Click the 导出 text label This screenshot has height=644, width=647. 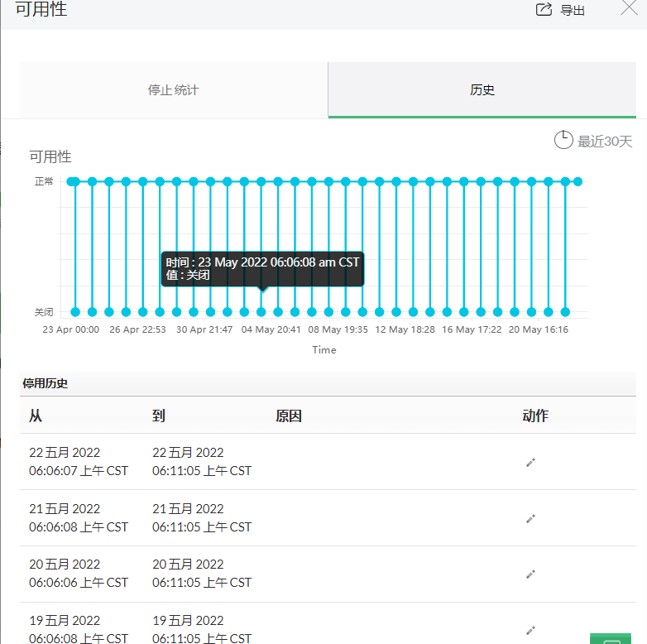coord(573,11)
